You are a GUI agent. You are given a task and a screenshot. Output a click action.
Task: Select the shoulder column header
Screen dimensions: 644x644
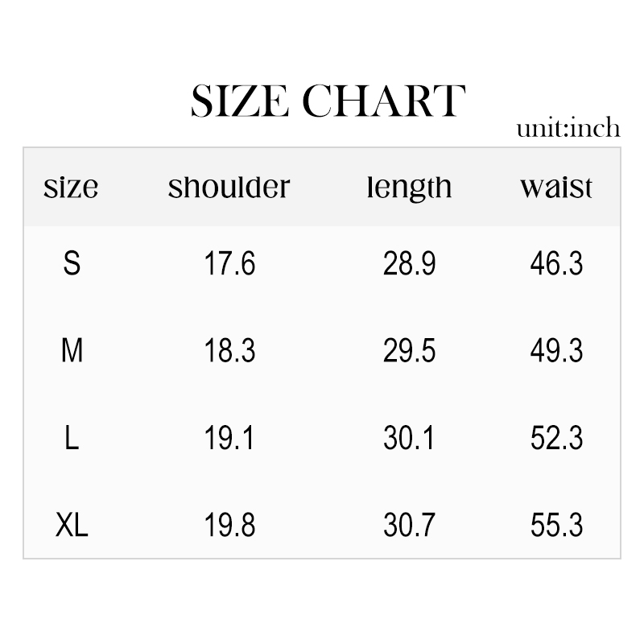pos(229,188)
